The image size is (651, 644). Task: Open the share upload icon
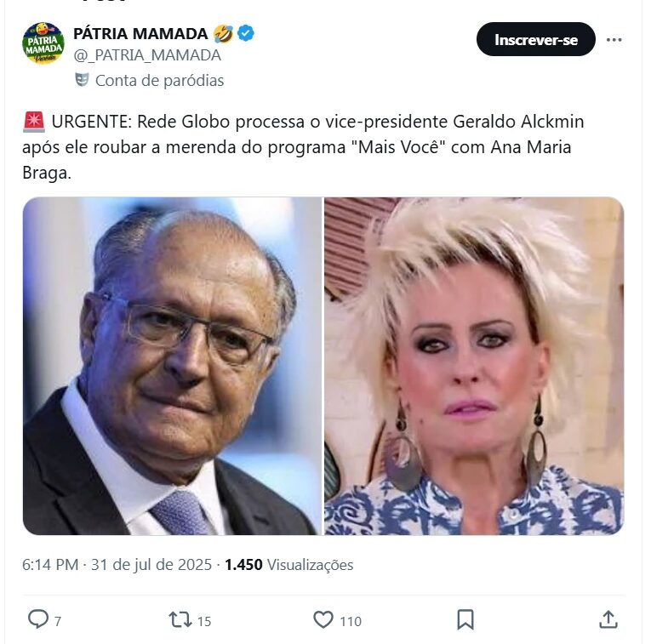click(x=608, y=619)
